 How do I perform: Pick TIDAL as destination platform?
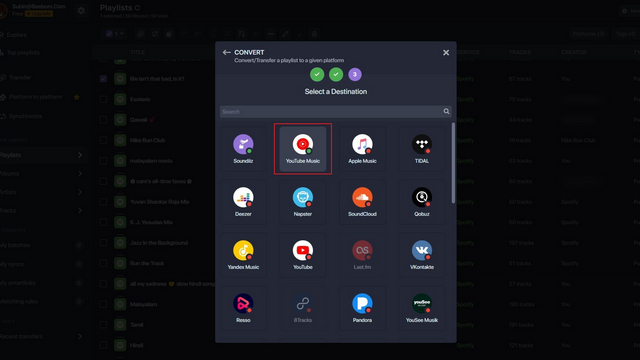[422, 149]
